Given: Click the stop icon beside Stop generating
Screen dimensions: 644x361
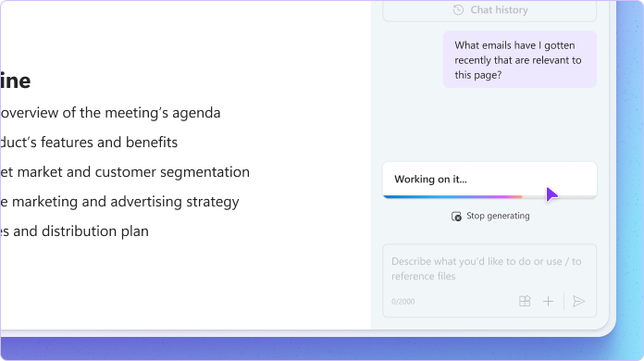Looking at the screenshot, I should click(456, 217).
